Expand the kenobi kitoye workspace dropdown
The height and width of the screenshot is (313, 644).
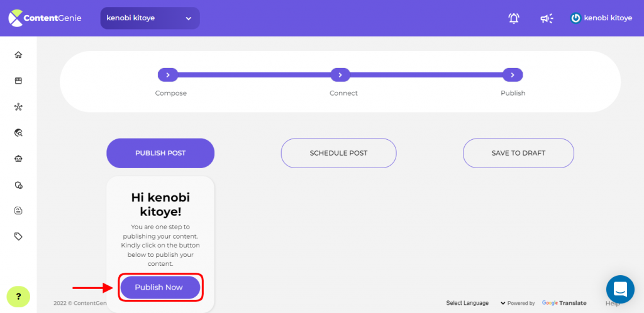click(x=150, y=18)
